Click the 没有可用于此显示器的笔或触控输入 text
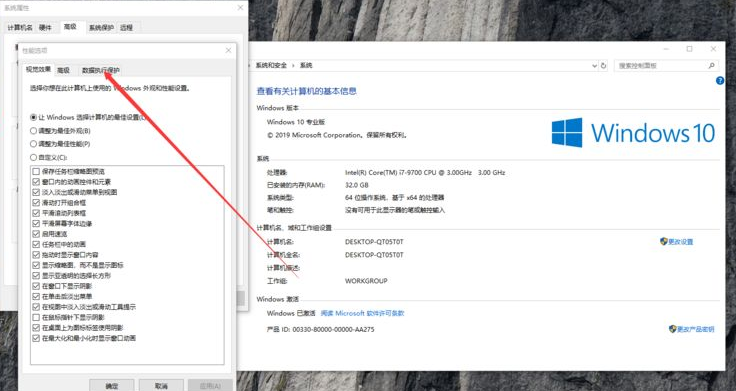Image resolution: width=736 pixels, height=391 pixels. pyautogui.click(x=395, y=210)
